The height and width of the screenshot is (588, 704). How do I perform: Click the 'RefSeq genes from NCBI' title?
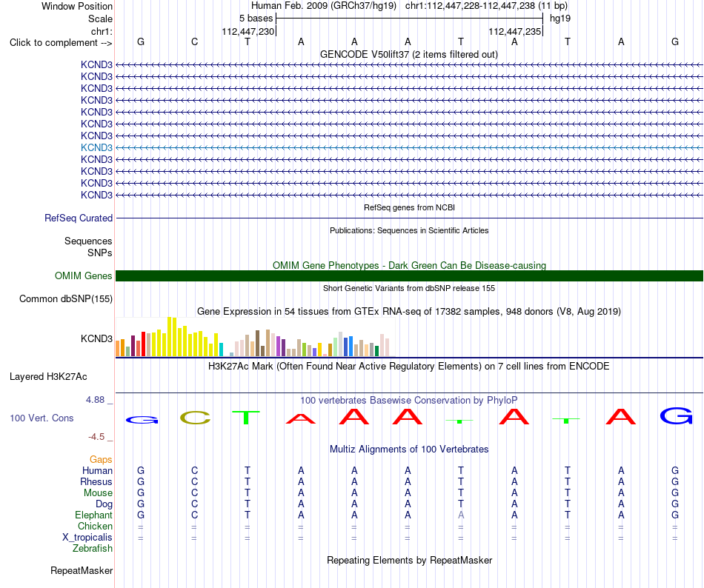point(410,207)
